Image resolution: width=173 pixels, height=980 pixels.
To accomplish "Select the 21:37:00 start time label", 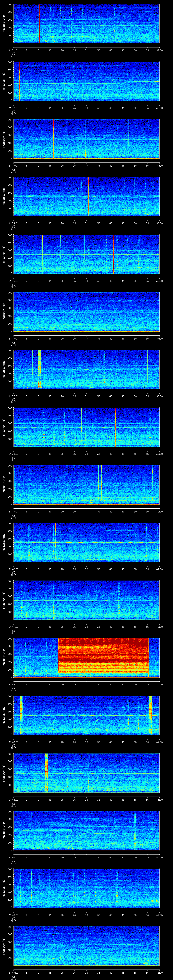I will pos(13,396).
